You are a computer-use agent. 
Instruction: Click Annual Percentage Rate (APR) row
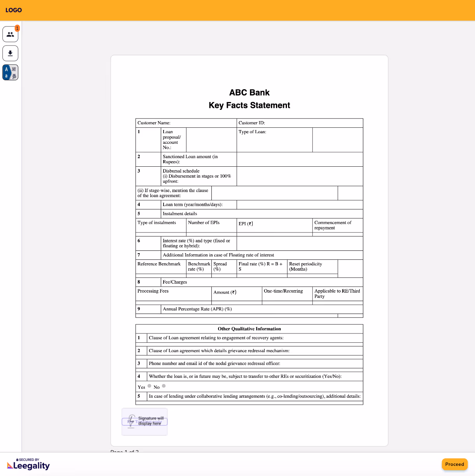[x=249, y=309]
